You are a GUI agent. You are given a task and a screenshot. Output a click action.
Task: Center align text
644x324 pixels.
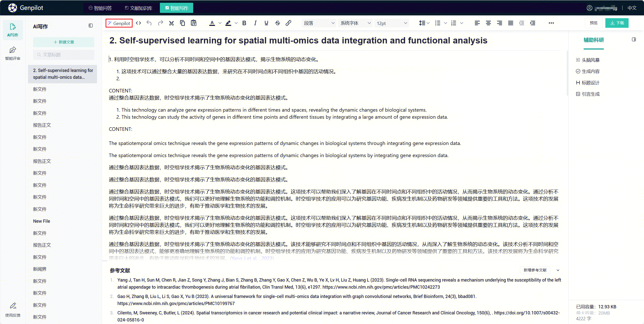pos(488,23)
